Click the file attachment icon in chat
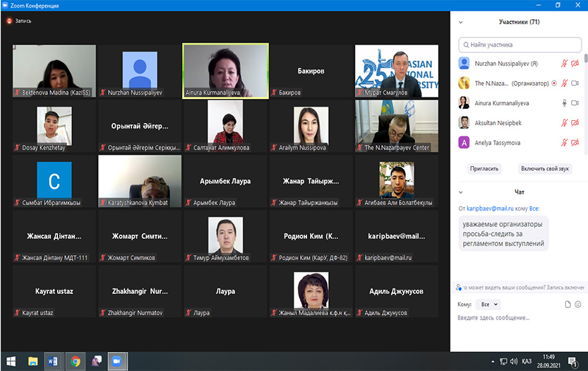588x371 pixels. [x=568, y=304]
